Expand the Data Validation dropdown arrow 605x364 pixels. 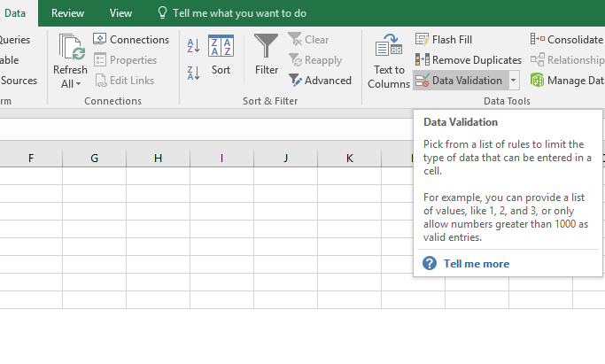click(x=514, y=81)
